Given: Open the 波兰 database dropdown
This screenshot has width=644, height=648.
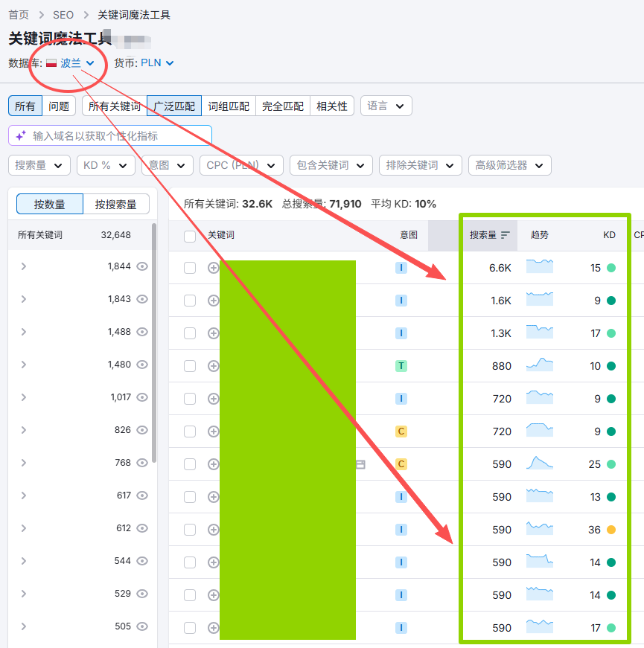Looking at the screenshot, I should (x=70, y=63).
